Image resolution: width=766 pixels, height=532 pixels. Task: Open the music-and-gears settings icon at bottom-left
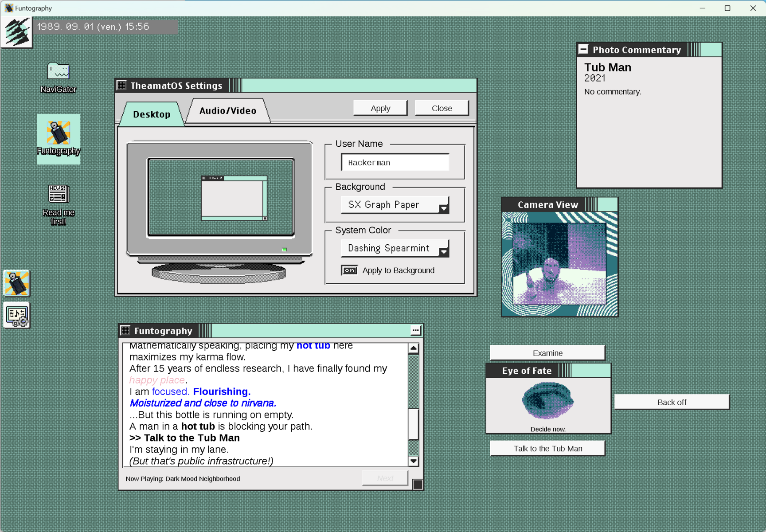16,315
